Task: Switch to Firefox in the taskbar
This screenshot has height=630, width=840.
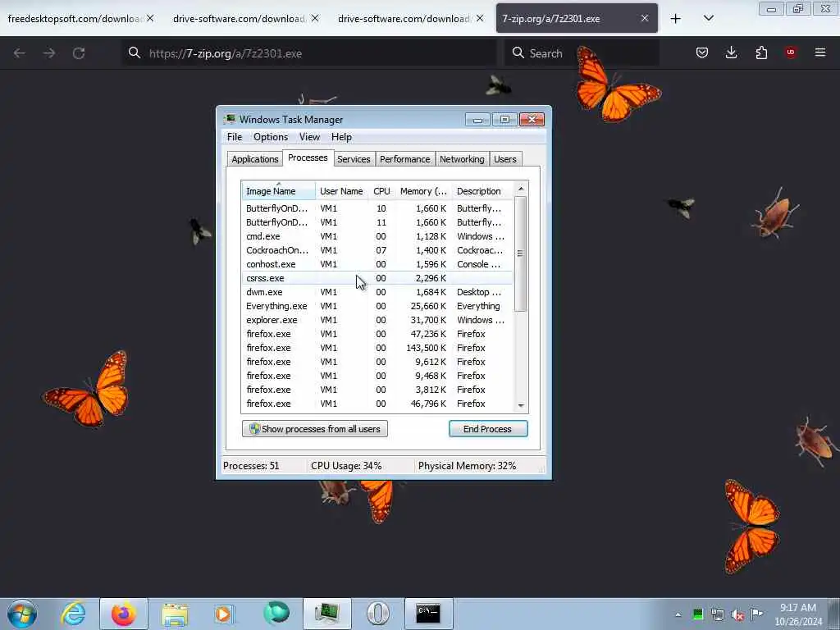Action: [123, 614]
